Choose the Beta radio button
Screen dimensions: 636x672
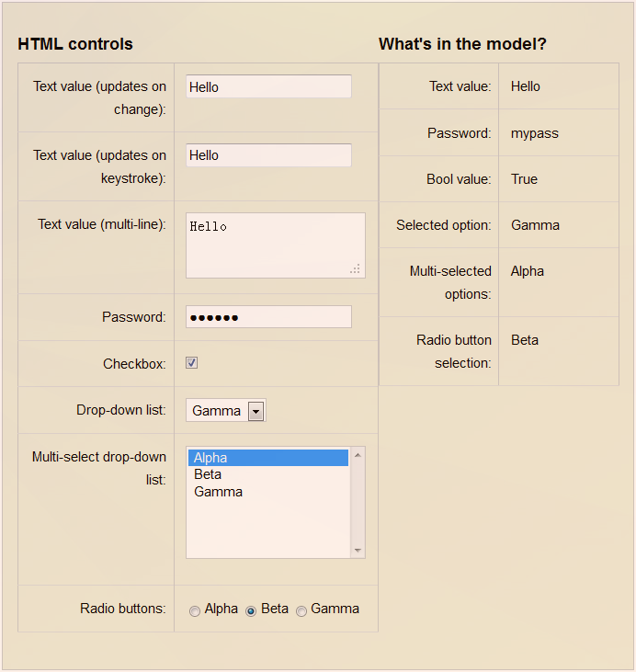pos(251,610)
